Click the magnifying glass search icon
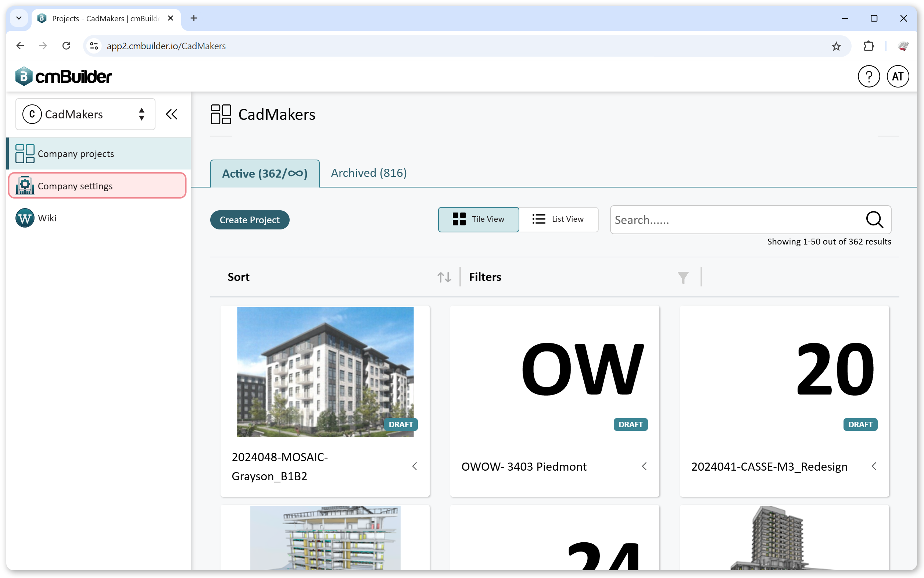The height and width of the screenshot is (578, 924). 874,220
